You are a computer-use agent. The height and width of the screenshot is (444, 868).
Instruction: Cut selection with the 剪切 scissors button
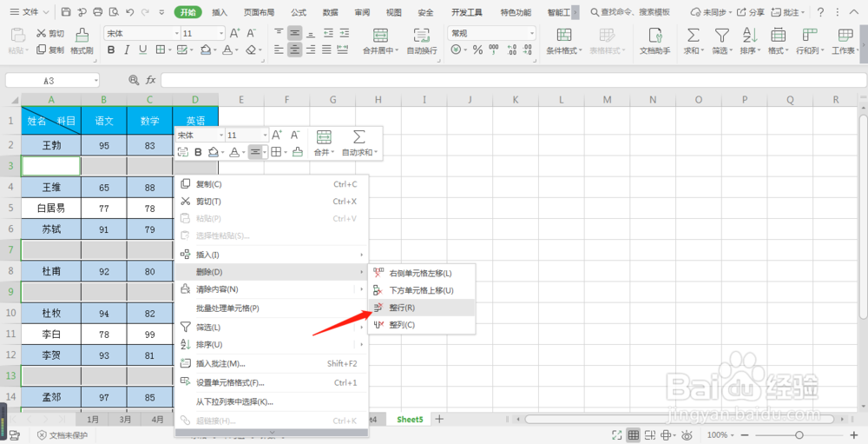(50, 34)
